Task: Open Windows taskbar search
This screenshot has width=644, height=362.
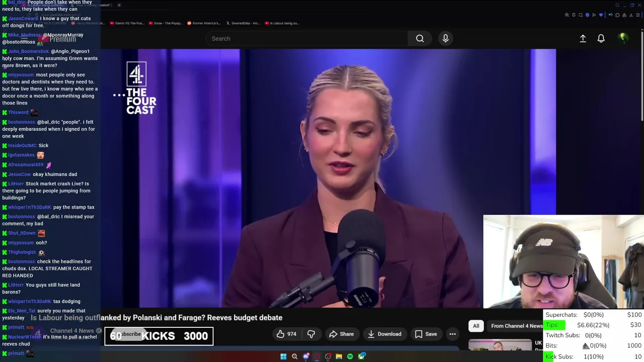Action: coord(295,356)
